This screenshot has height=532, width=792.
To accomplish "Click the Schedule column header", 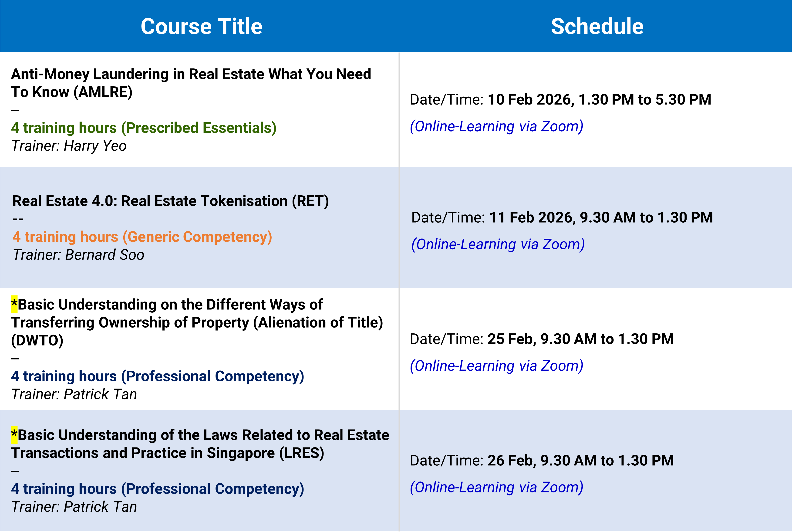I will [x=597, y=27].
